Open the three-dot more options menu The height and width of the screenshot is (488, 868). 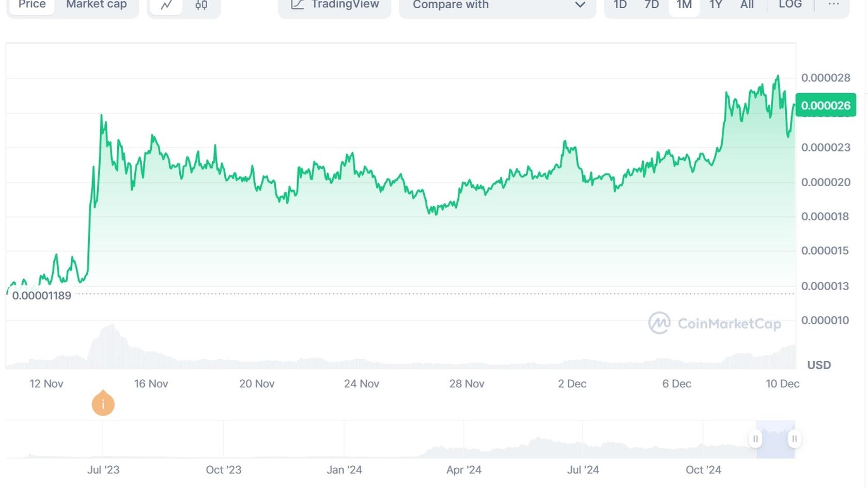833,5
